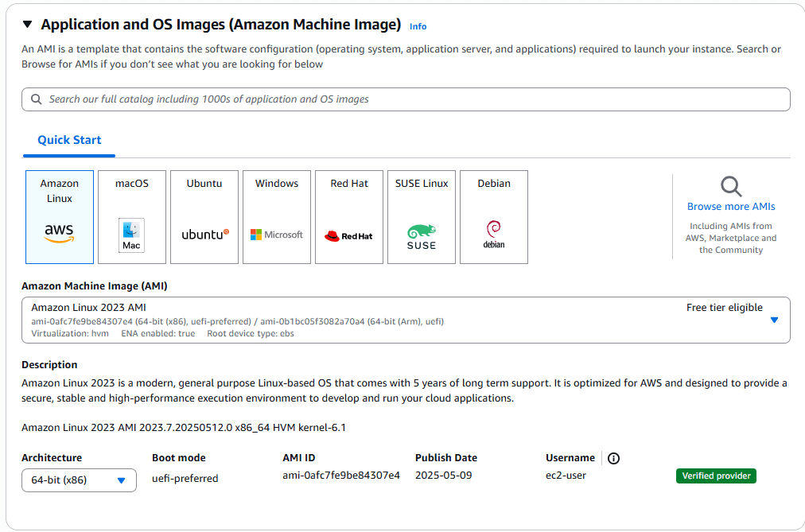Screen dimensions: 805x532
Task: Open the Amazon Machine Image dropdown
Action: pyautogui.click(x=773, y=320)
